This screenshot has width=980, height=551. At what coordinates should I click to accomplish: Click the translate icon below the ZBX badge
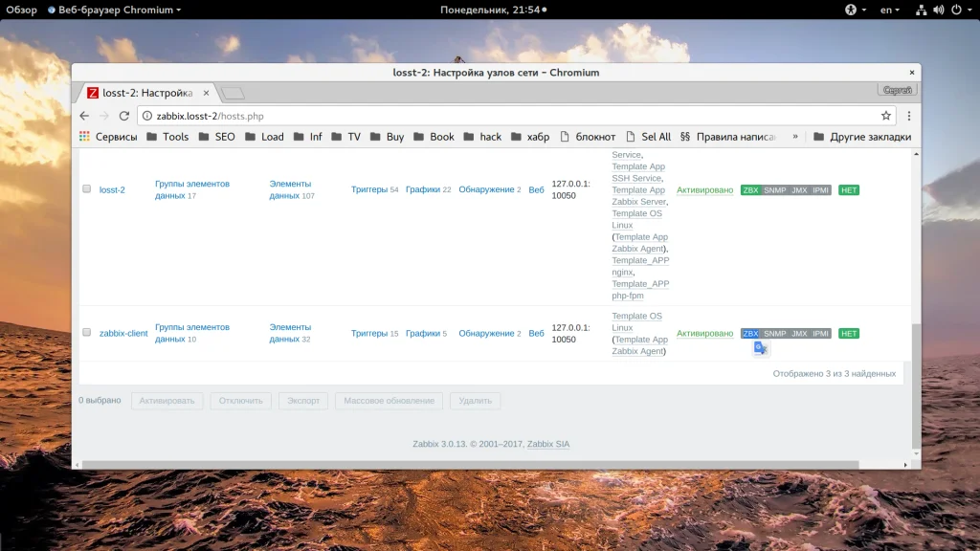760,348
